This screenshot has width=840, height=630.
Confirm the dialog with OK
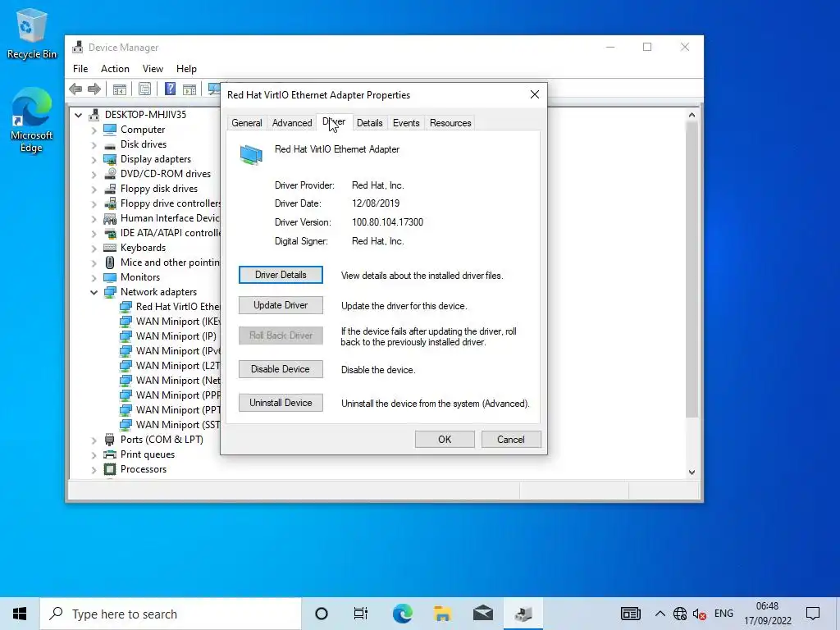click(x=445, y=440)
